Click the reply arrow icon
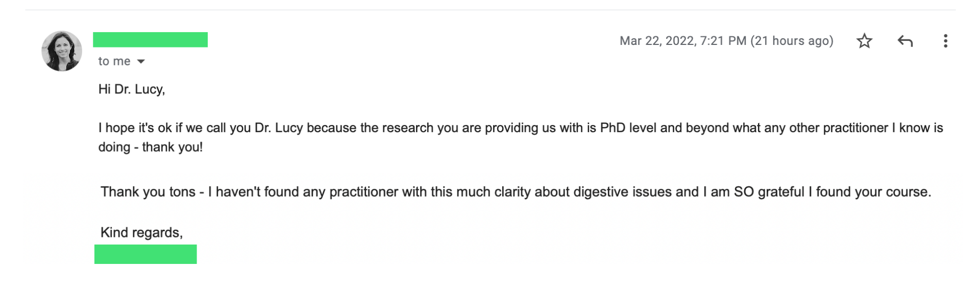Screen dimensions: 980x292 coord(905,41)
